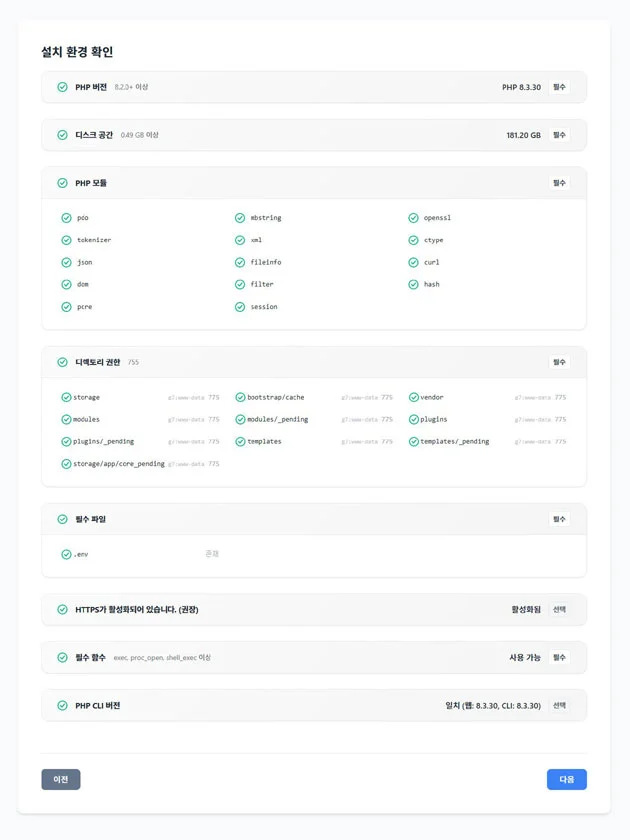Click the 선택 badge on HTTPS row
The height and width of the screenshot is (840, 630).
click(x=559, y=610)
